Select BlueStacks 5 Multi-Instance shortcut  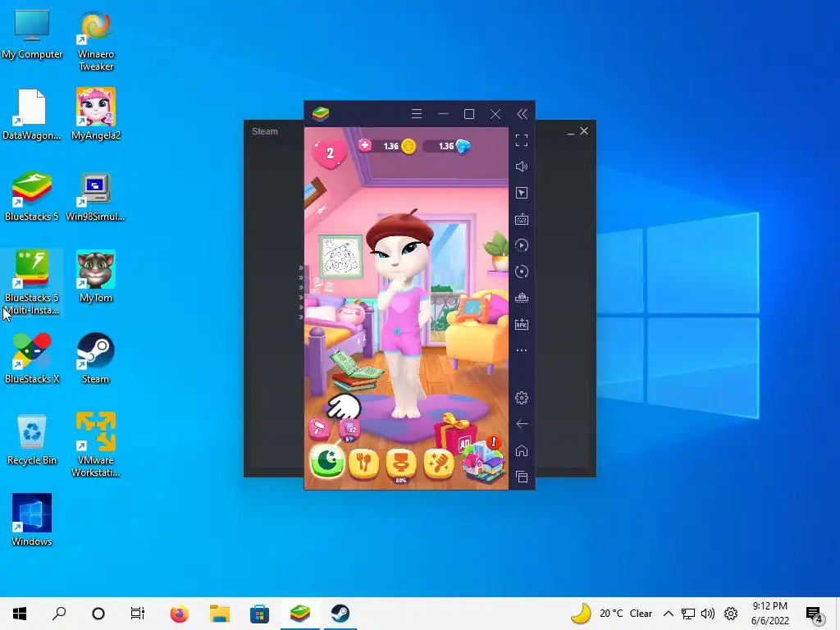click(32, 283)
